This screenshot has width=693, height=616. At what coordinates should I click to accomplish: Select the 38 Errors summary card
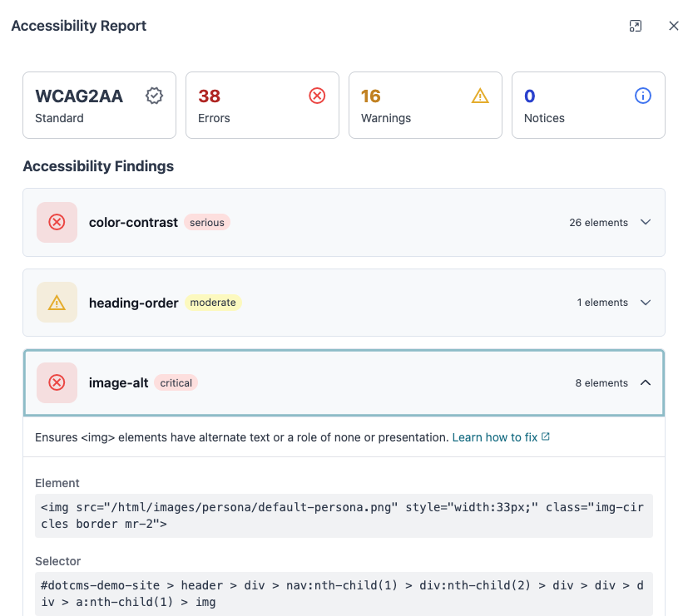(x=263, y=105)
